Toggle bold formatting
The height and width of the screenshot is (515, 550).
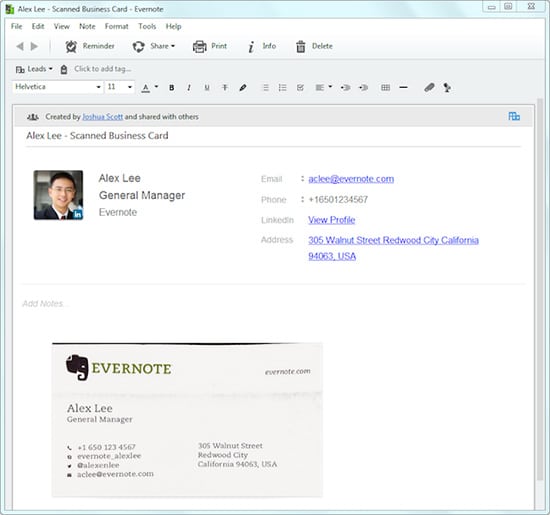point(172,88)
